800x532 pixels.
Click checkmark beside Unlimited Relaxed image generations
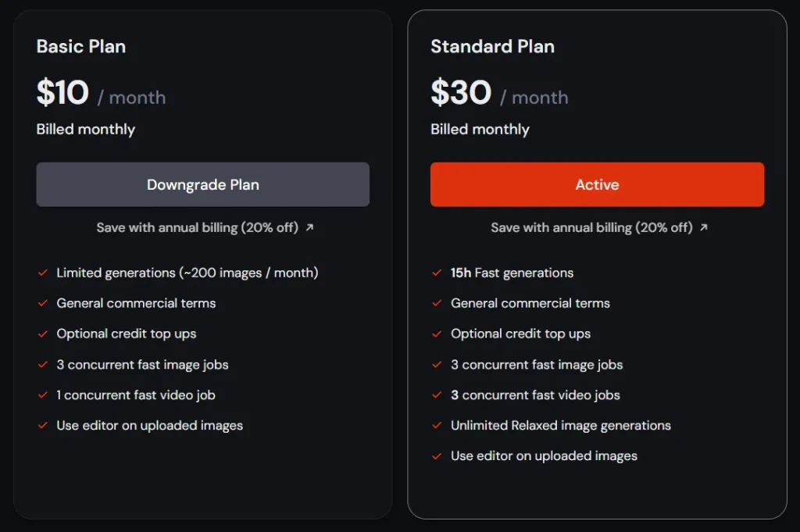pos(437,426)
